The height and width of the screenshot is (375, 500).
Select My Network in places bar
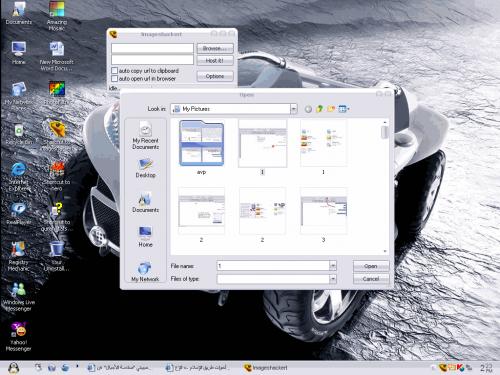click(x=145, y=272)
